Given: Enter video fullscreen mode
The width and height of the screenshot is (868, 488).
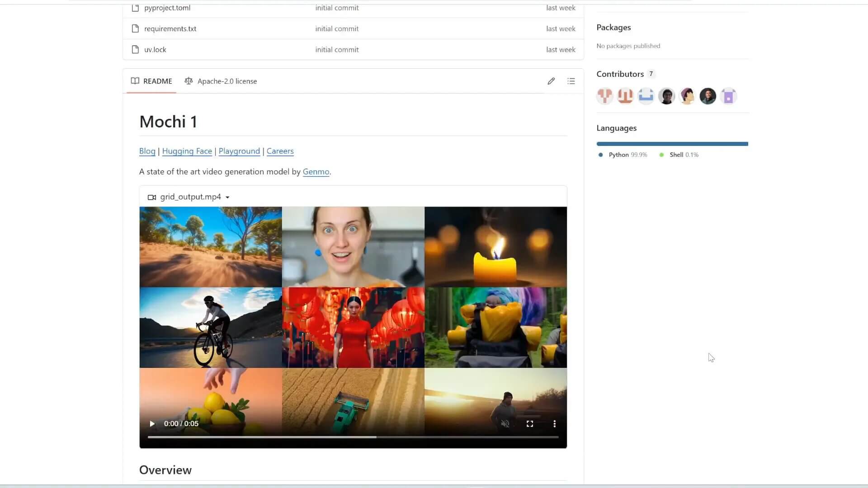Looking at the screenshot, I should [530, 424].
